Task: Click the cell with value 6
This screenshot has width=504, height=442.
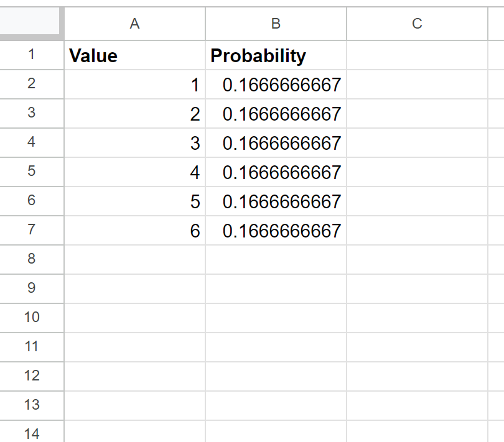Action: (x=134, y=231)
